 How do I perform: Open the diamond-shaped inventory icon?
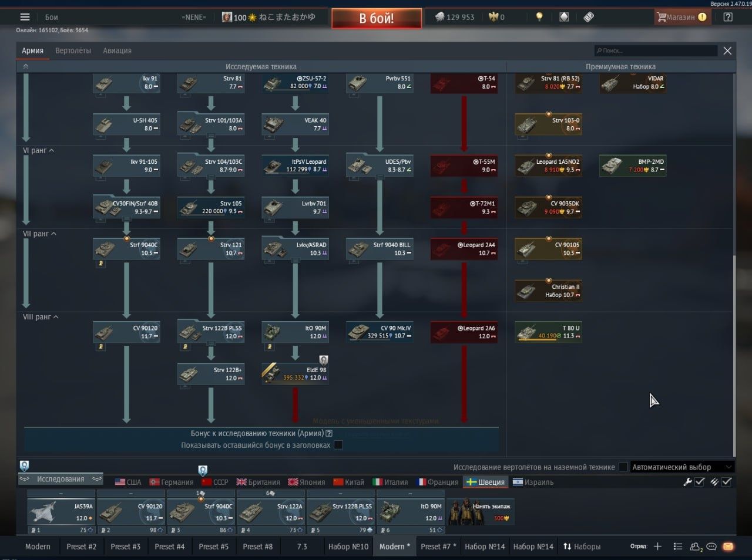[564, 17]
